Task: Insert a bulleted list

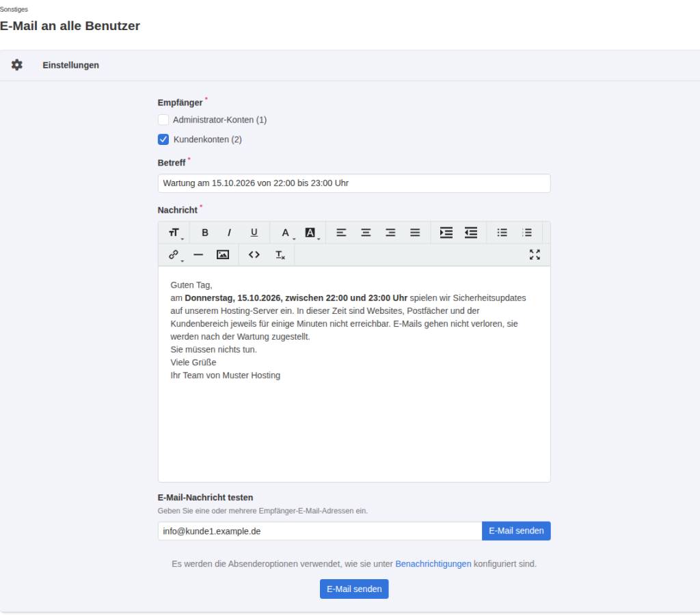Action: (x=502, y=232)
